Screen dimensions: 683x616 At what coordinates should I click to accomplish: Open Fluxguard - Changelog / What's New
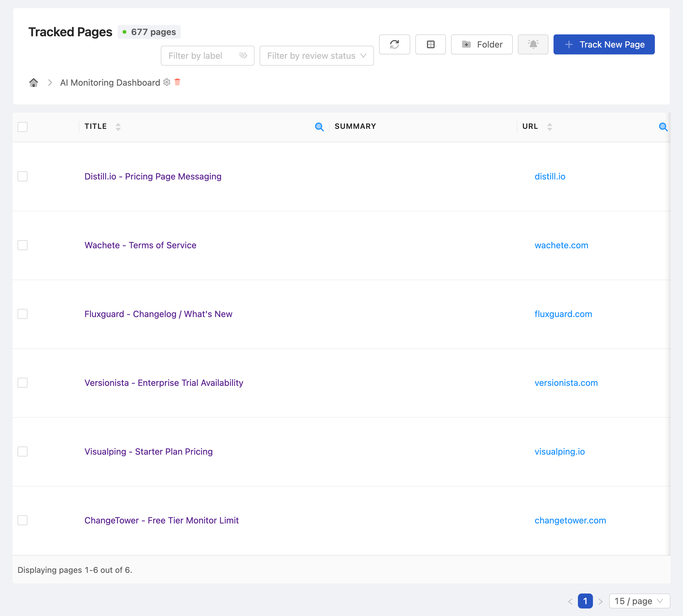pos(158,314)
